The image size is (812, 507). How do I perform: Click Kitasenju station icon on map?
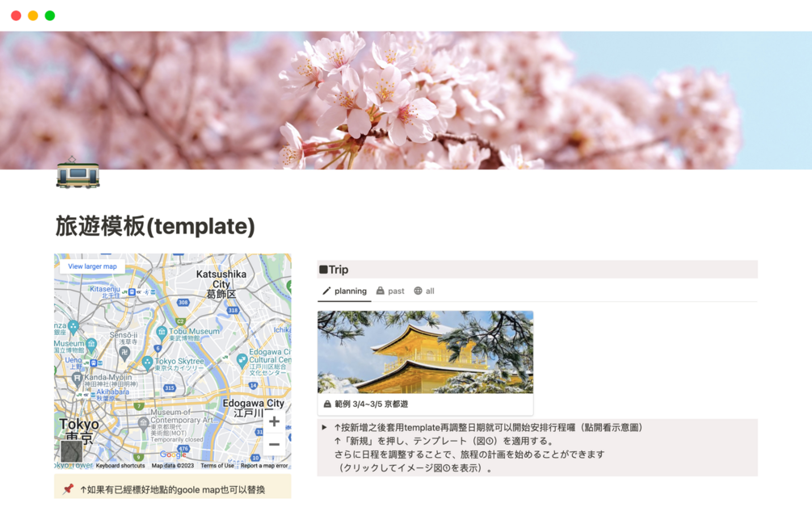coord(132,292)
